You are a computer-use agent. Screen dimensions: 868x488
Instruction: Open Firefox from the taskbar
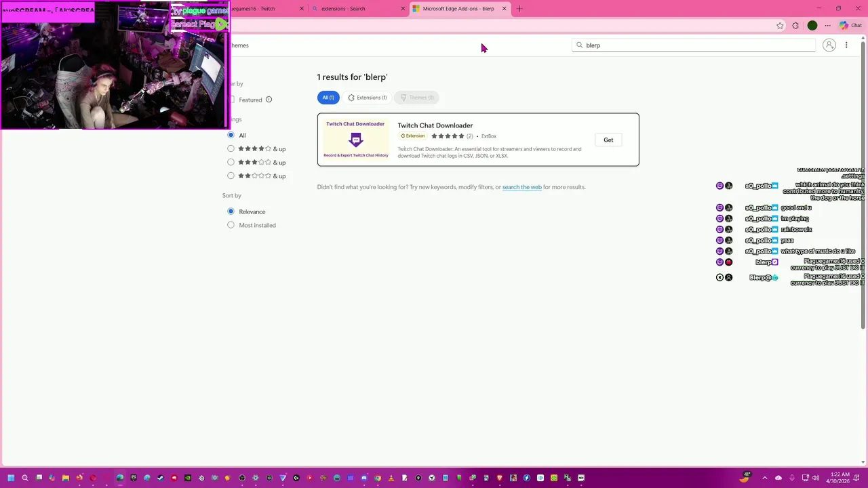click(x=79, y=478)
